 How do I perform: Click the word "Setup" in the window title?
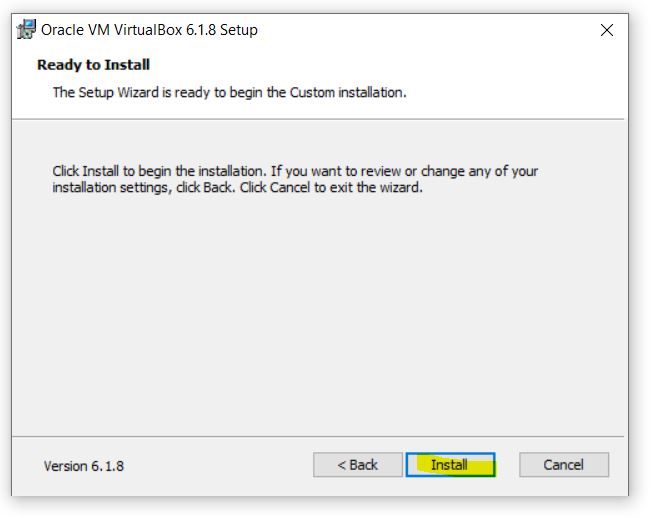coord(237,30)
